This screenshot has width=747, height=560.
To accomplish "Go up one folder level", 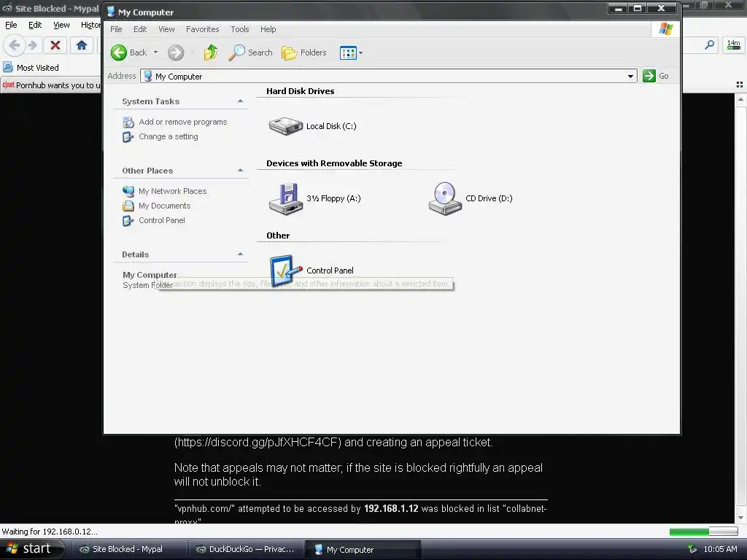I will coord(211,52).
